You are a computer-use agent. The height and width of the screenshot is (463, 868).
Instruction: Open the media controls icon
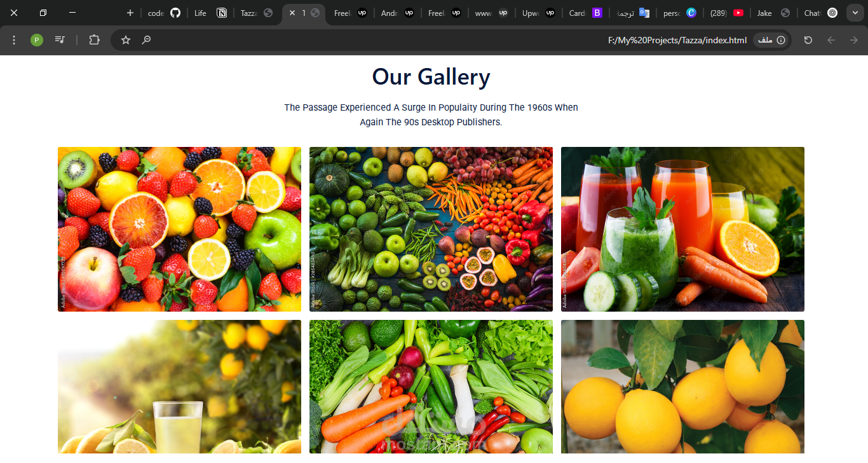click(x=60, y=40)
